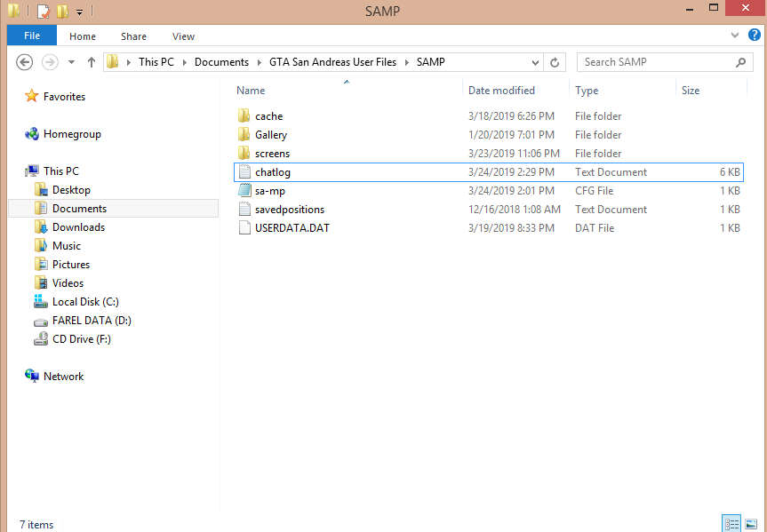
Task: Select the sa-mp CFG file icon
Action: click(x=244, y=191)
